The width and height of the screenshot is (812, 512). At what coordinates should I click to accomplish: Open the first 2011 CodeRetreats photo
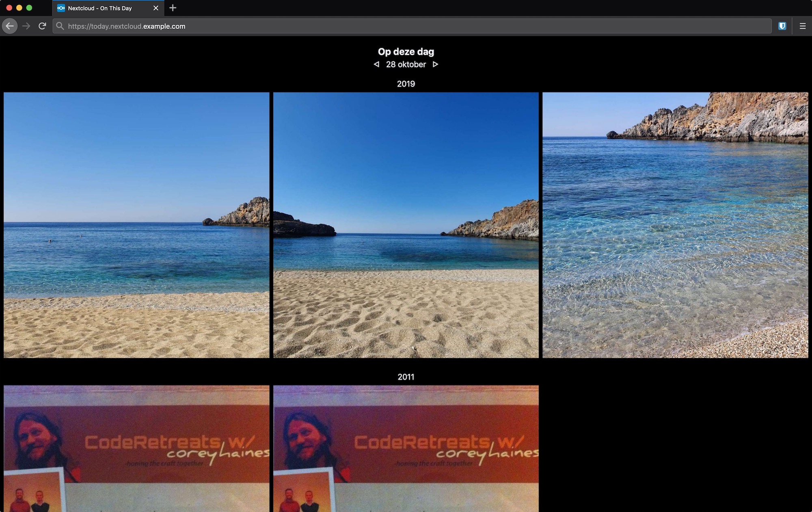point(136,448)
